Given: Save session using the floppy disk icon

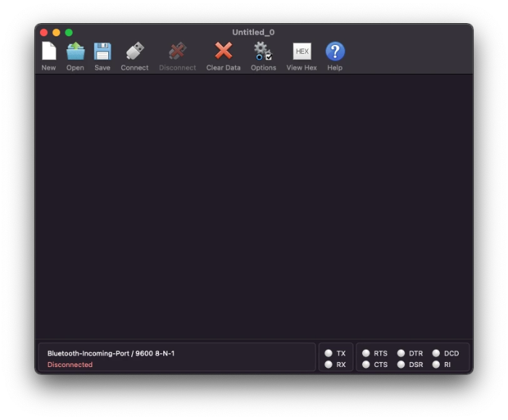Looking at the screenshot, I should click(x=102, y=56).
